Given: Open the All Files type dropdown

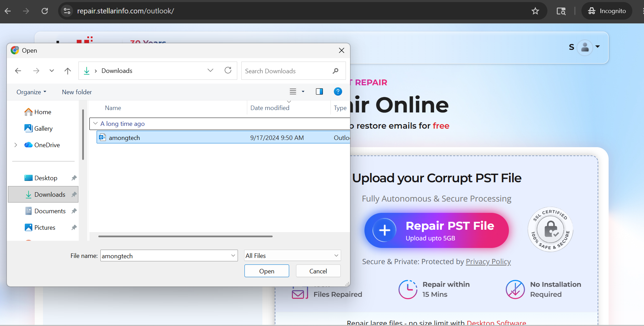Looking at the screenshot, I should point(292,256).
